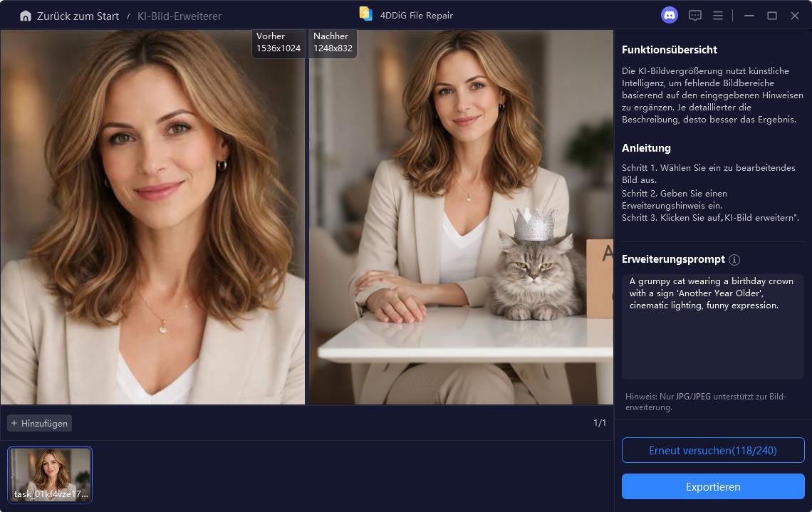Click the 1/1 image counter
This screenshot has height=512, width=812.
[600, 423]
